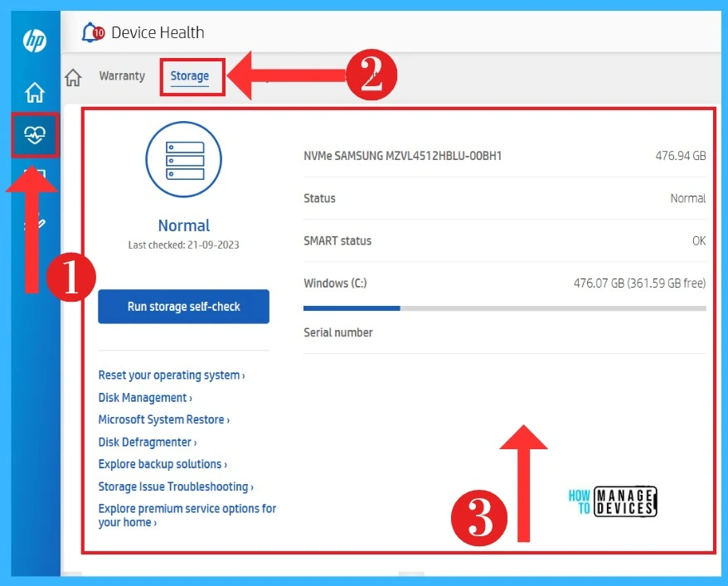Screen dimensions: 728x586
Task: Click Windows (C:) usage progress bar
Action: tap(505, 308)
